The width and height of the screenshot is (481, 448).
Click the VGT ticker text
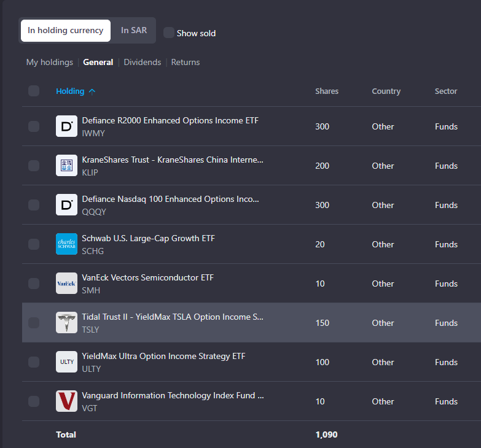pos(89,408)
